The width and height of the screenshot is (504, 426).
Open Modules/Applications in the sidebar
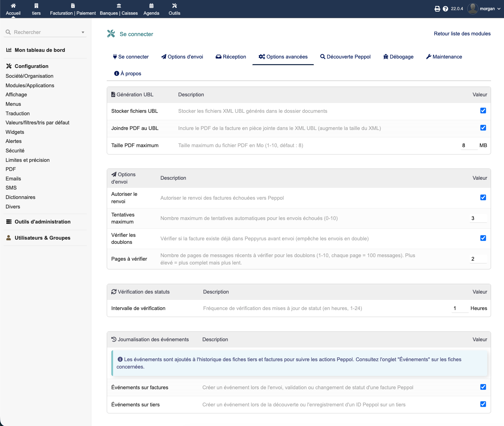[x=30, y=85]
